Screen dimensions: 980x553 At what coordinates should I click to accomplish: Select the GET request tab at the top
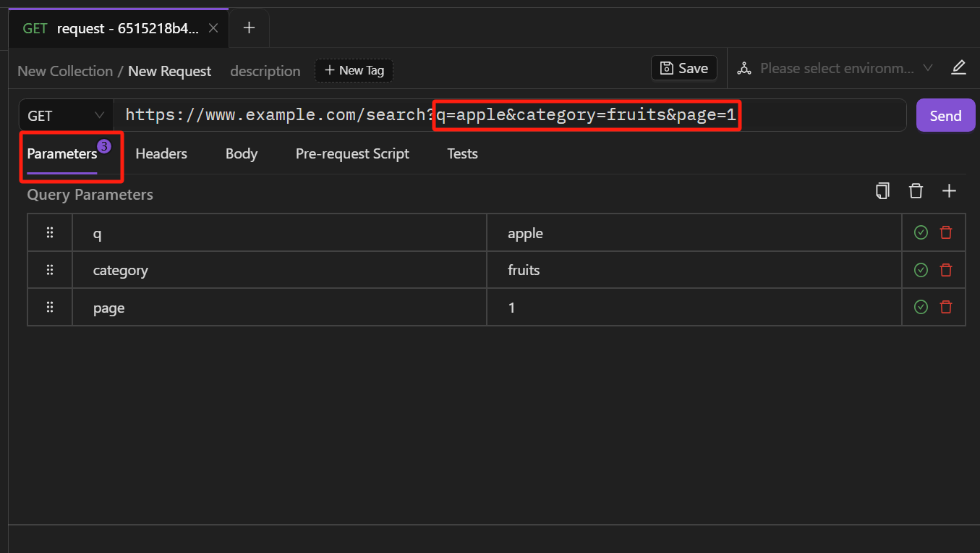point(119,28)
